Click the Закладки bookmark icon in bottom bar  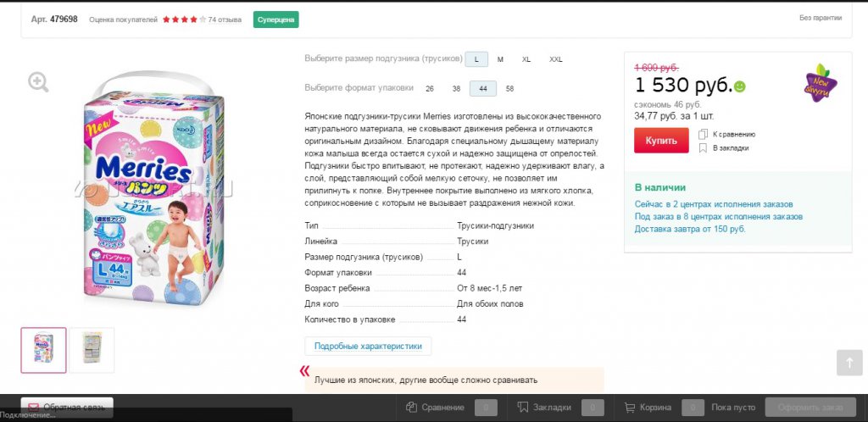click(522, 407)
